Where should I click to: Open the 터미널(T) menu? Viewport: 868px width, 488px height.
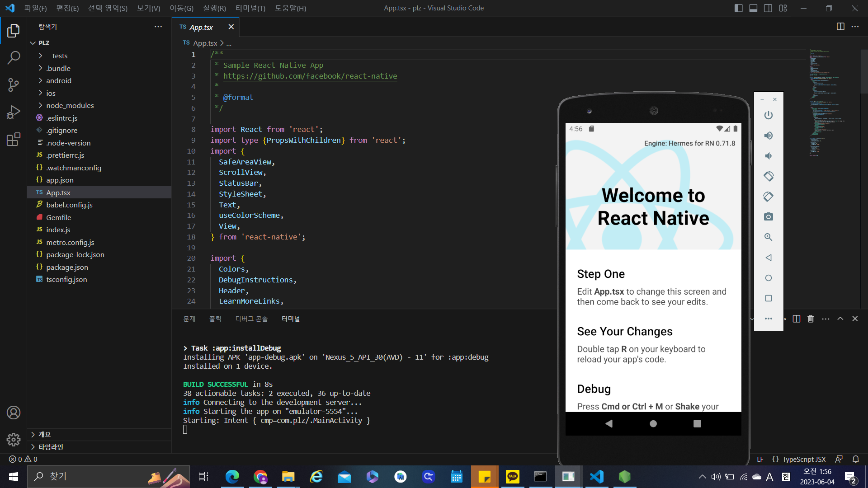pyautogui.click(x=250, y=8)
